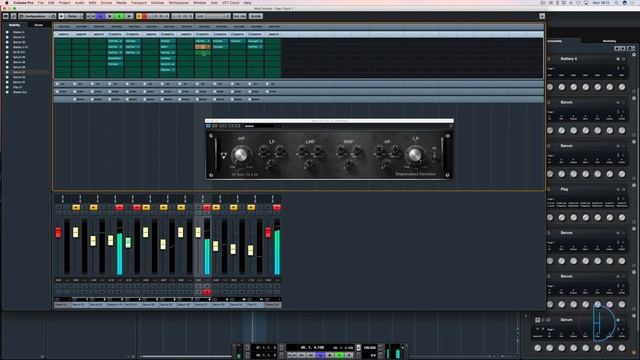Click the search field in MixConsole toolbar
This screenshot has height=360, width=640.
pyautogui.click(x=213, y=16)
